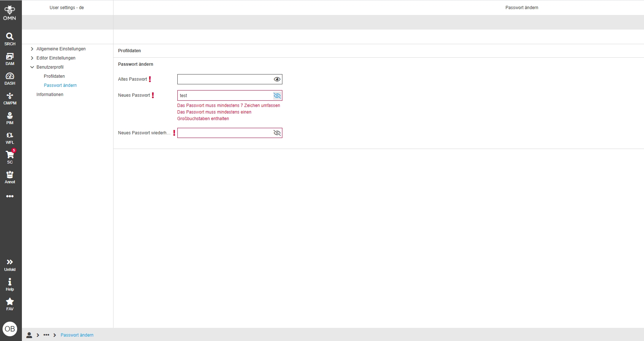
Task: Click the Profildaten section header
Action: point(130,51)
